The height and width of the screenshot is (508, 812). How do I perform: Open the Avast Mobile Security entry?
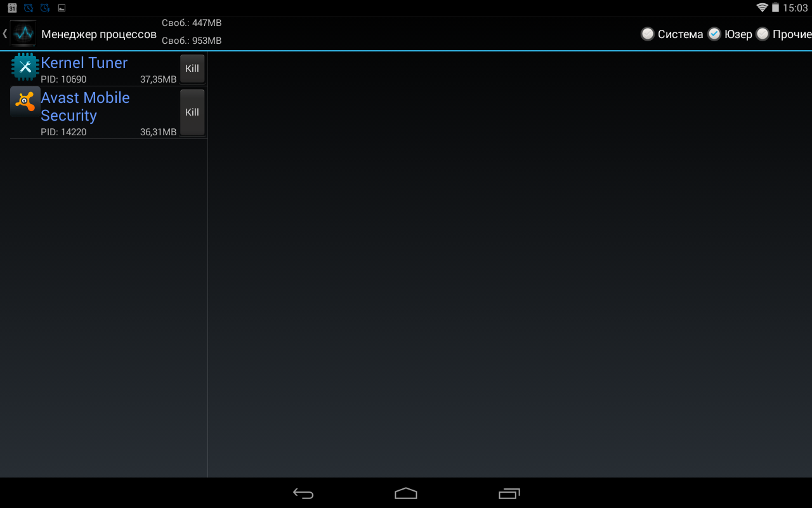coord(108,112)
